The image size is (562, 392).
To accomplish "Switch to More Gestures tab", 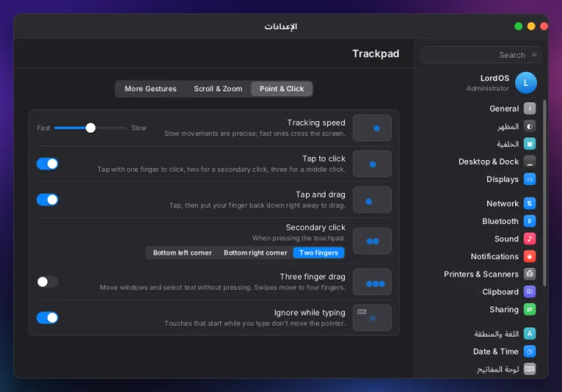I will click(151, 88).
